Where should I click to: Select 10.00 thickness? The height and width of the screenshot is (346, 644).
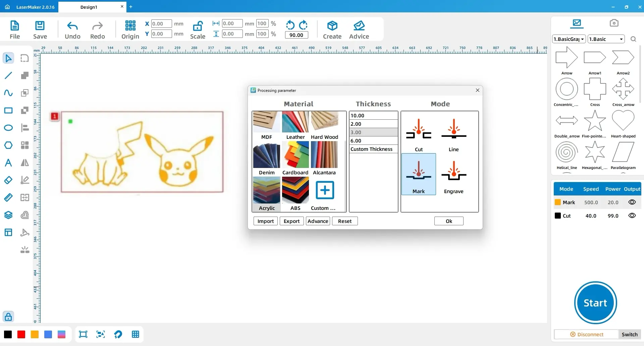[373, 115]
